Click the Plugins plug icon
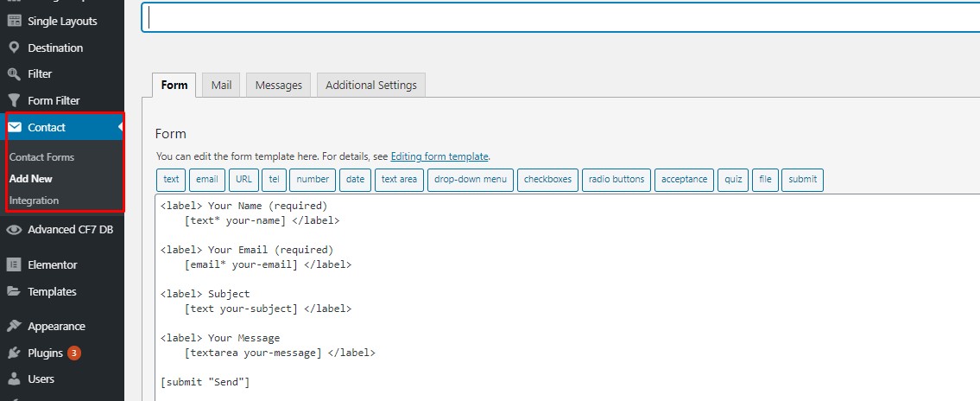This screenshot has width=980, height=401. [14, 353]
